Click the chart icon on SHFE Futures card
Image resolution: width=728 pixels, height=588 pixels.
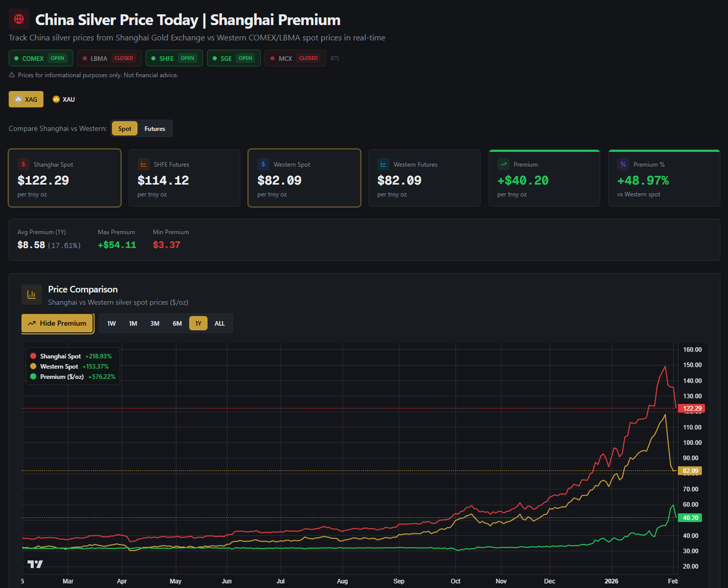click(x=144, y=164)
